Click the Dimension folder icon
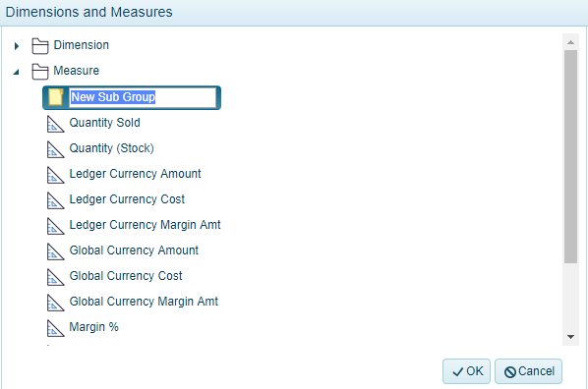This screenshot has height=389, width=588. click(x=40, y=46)
